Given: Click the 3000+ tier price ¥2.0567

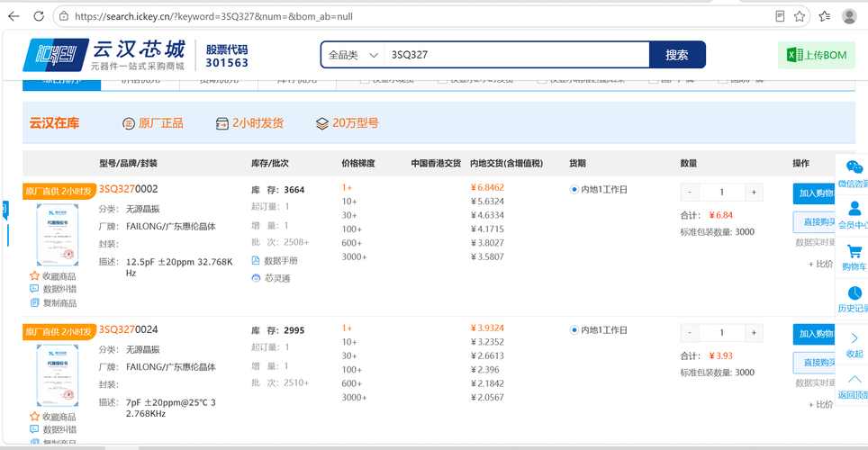Looking at the screenshot, I should (487, 397).
